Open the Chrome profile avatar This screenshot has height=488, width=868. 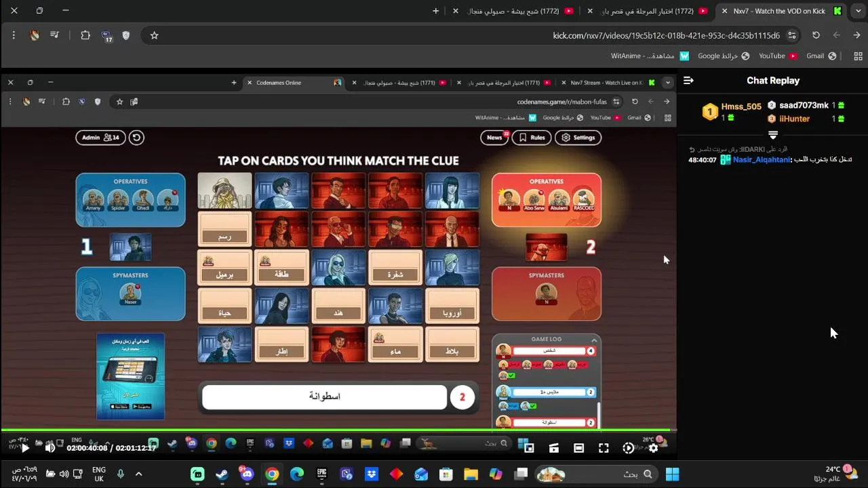tap(35, 35)
